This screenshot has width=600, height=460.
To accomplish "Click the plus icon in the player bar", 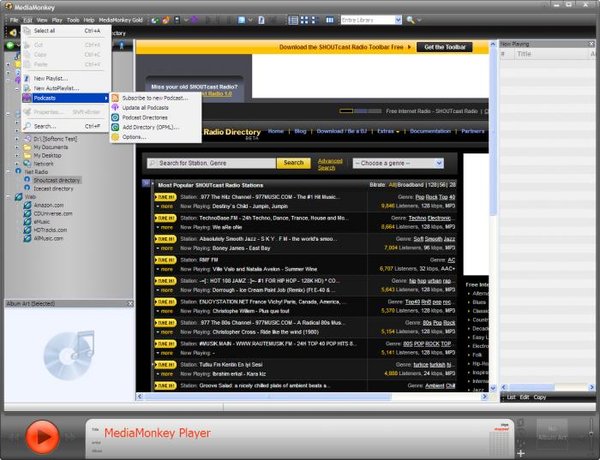I will click(520, 453).
